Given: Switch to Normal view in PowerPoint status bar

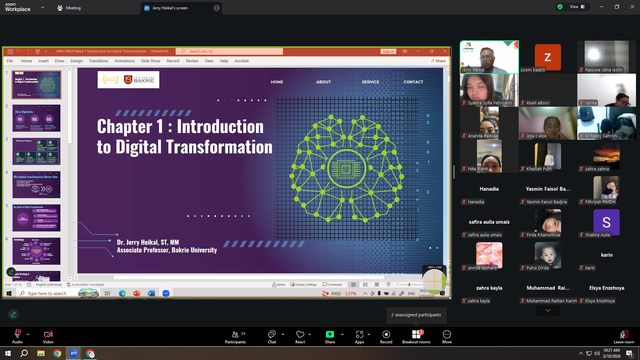Looking at the screenshot, I should [353, 284].
